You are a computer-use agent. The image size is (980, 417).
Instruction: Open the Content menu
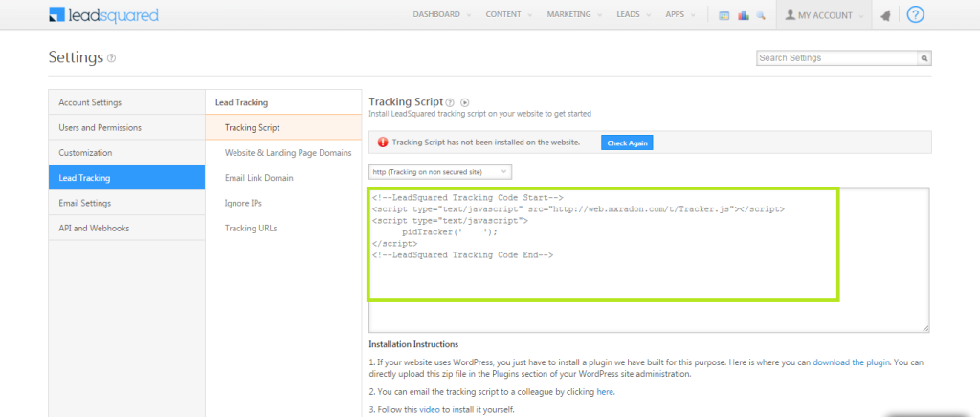pyautogui.click(x=509, y=15)
